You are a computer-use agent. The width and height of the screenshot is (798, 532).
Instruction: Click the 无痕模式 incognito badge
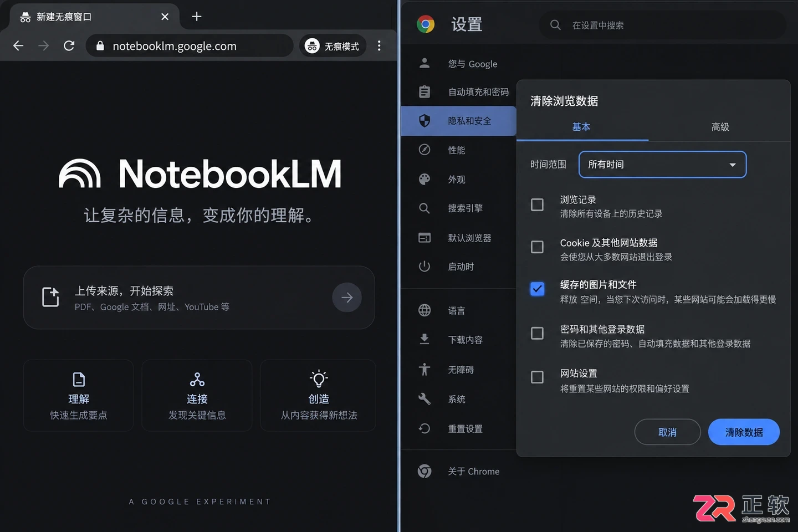[332, 46]
